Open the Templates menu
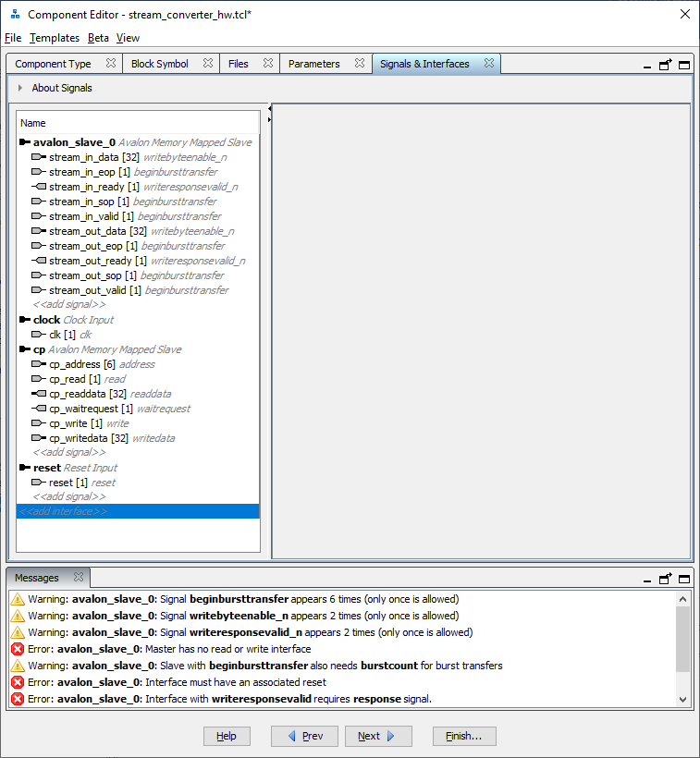This screenshot has height=758, width=700. 55,38
